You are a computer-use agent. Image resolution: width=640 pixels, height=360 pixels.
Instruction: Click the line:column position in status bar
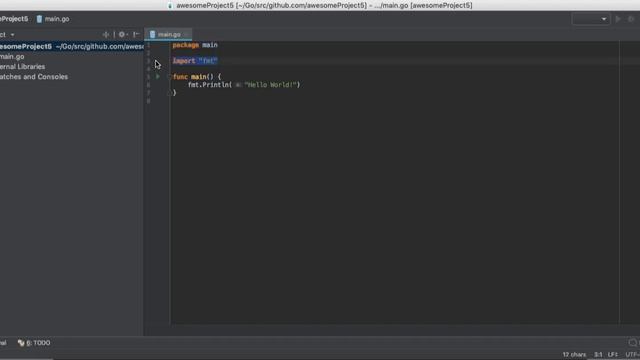(x=598, y=355)
